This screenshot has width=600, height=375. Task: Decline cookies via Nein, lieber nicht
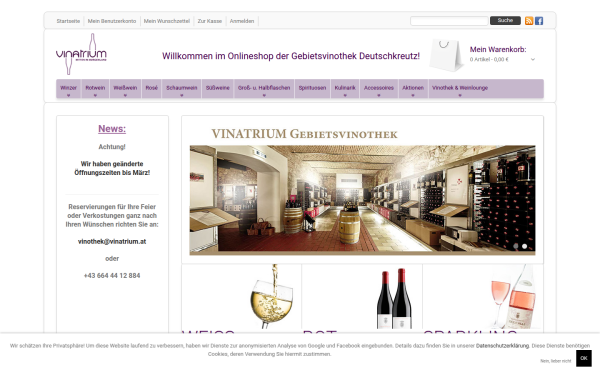point(556,361)
